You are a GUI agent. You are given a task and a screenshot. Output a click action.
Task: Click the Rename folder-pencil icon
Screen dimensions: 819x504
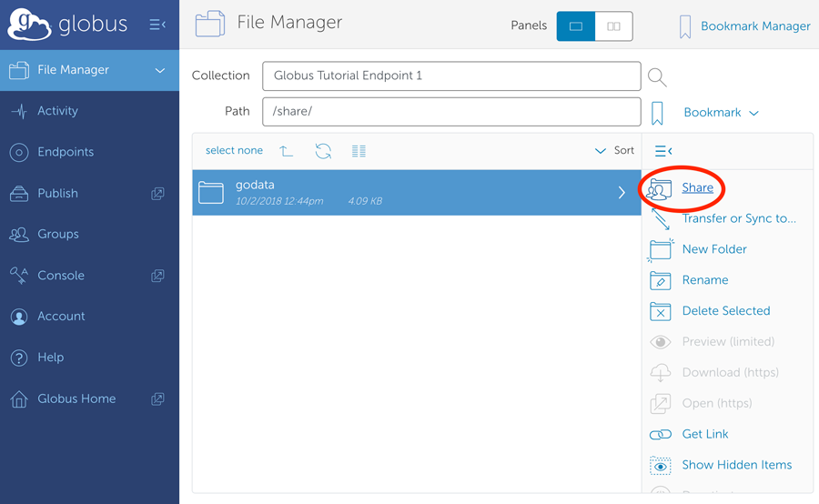click(x=661, y=280)
